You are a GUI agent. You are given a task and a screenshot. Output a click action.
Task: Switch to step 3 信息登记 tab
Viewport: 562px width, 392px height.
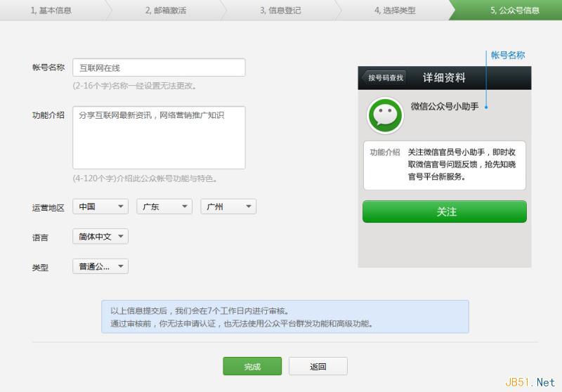coord(282,11)
